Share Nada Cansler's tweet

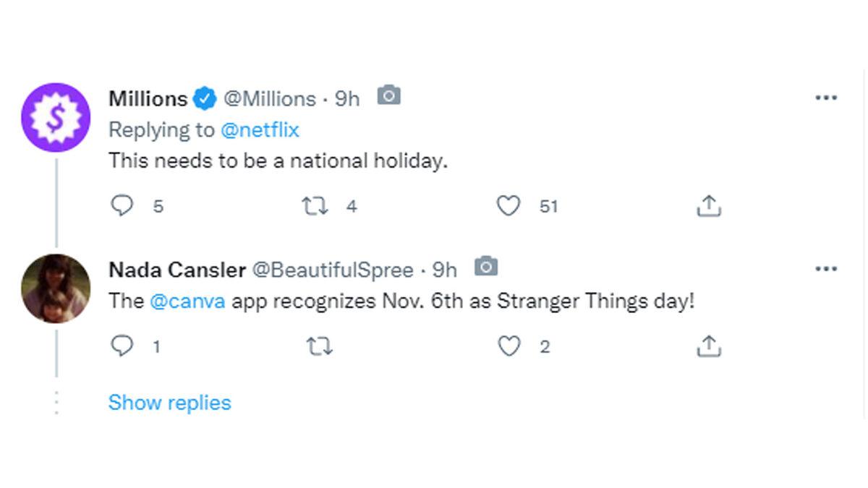point(708,347)
